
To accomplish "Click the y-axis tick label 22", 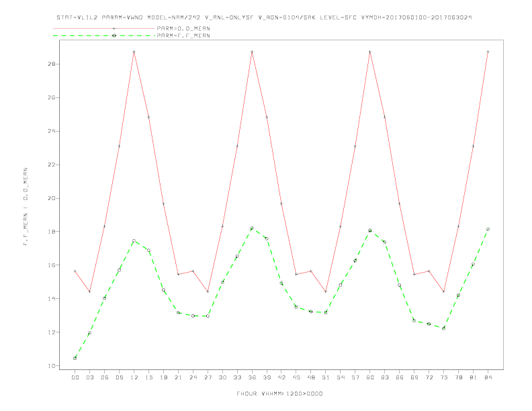I will (51, 165).
